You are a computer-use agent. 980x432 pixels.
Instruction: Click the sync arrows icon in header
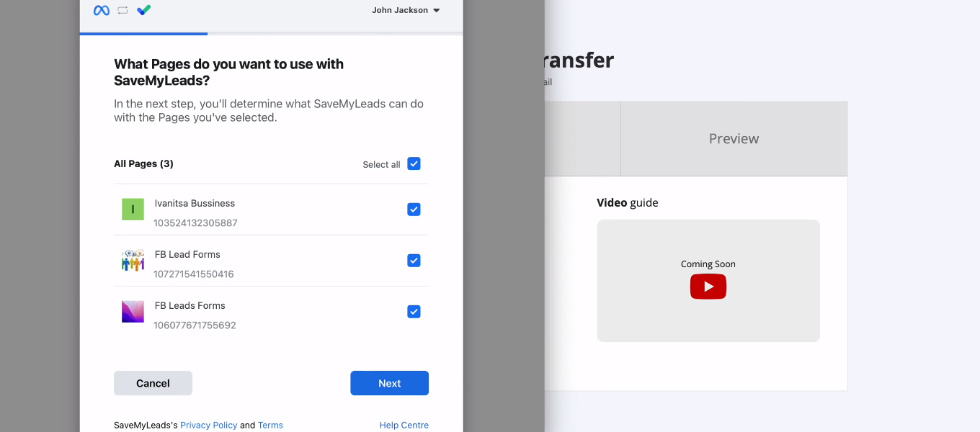click(x=122, y=10)
